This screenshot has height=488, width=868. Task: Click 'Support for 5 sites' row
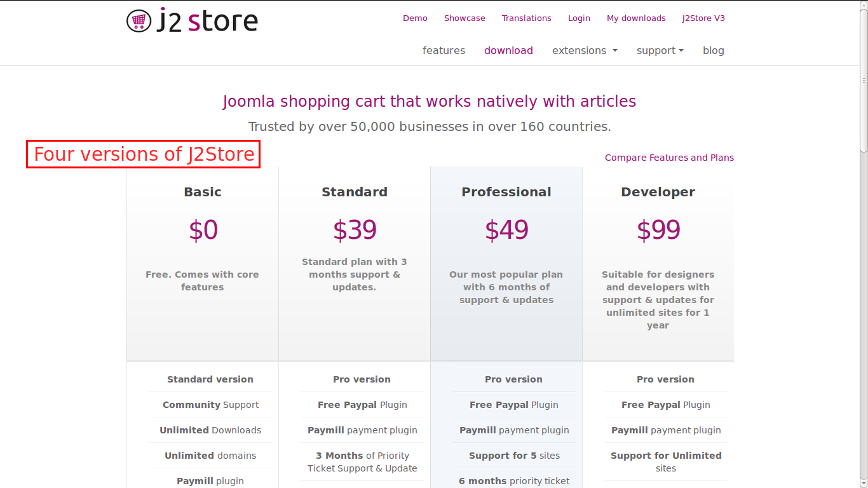click(514, 456)
